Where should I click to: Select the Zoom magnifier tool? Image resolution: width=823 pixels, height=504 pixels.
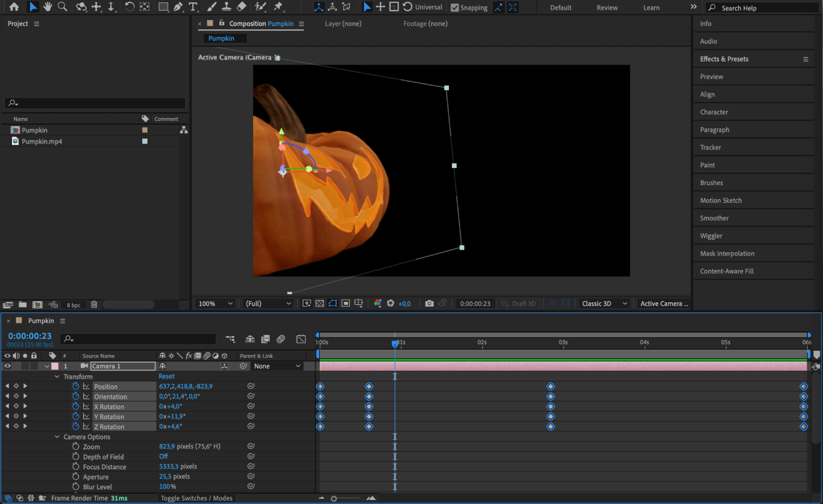click(x=62, y=7)
